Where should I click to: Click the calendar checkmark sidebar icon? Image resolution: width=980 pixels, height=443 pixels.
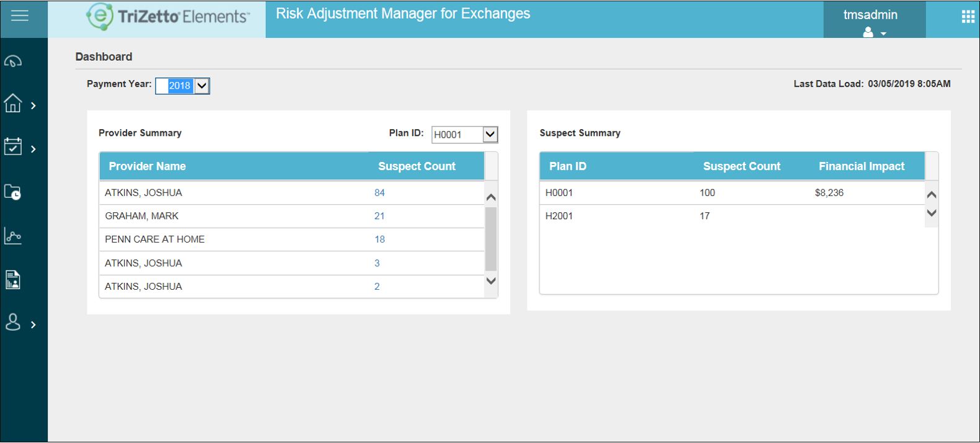[x=13, y=146]
